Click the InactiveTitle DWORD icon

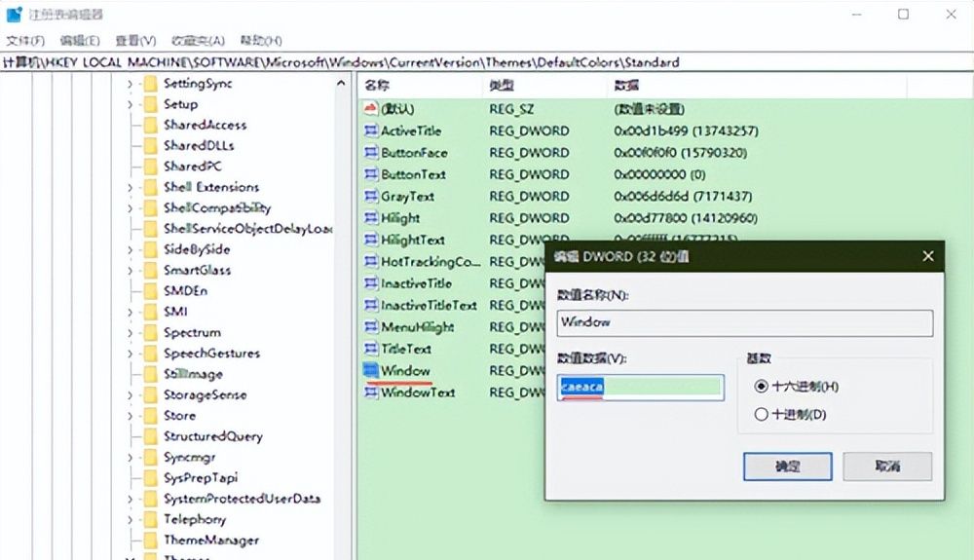pyautogui.click(x=371, y=283)
